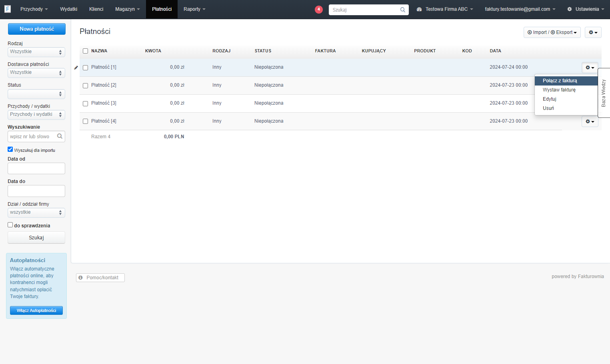Screen dimensions: 610x364
Task: Choose Wystaw fakturę from context menu
Action: click(566, 90)
